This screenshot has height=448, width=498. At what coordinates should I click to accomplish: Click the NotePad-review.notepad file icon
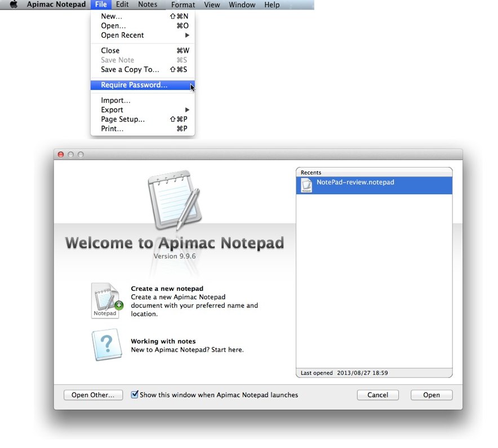point(306,185)
